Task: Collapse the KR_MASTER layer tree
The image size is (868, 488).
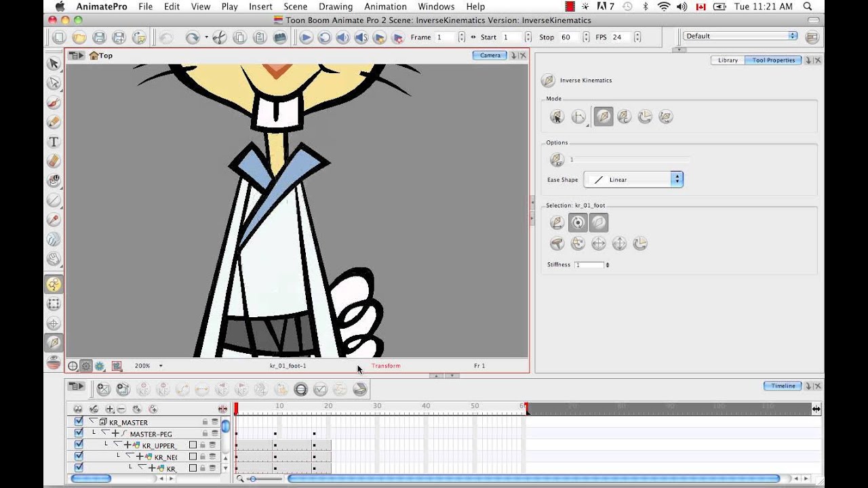Action: tap(93, 422)
